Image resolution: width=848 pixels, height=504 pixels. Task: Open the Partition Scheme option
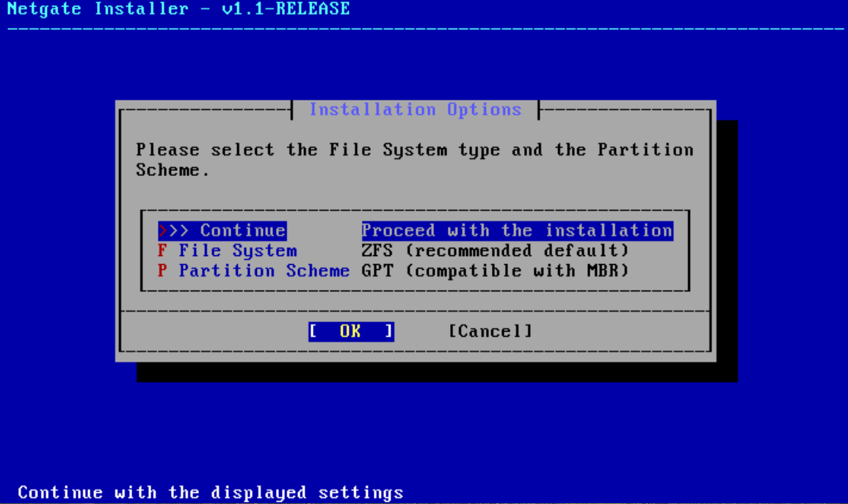264,271
